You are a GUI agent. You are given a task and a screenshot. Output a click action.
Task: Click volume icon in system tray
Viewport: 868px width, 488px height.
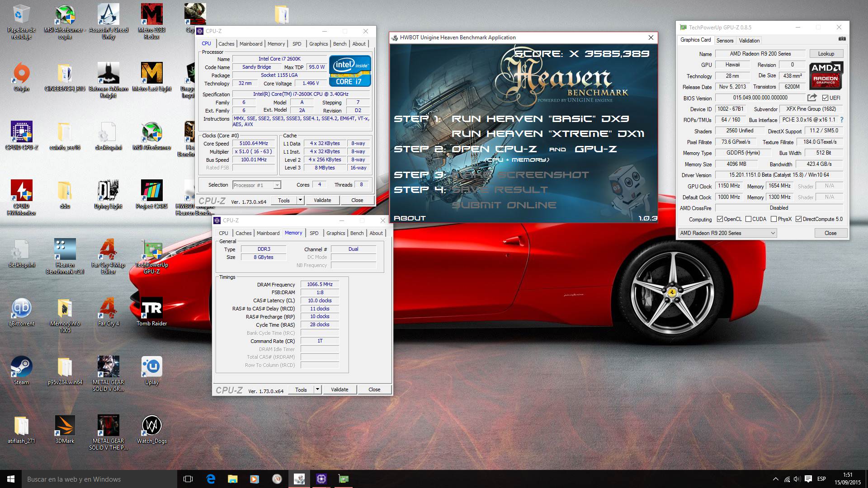pyautogui.click(x=797, y=479)
